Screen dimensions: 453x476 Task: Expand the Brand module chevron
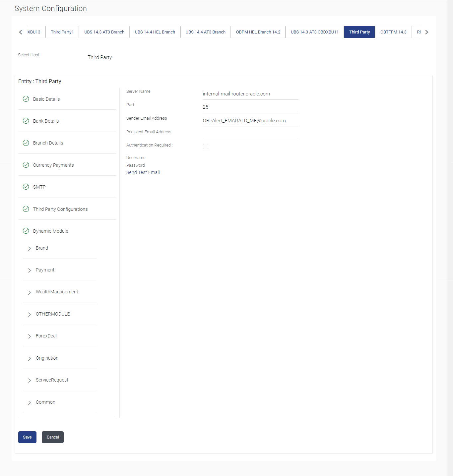[x=29, y=248]
